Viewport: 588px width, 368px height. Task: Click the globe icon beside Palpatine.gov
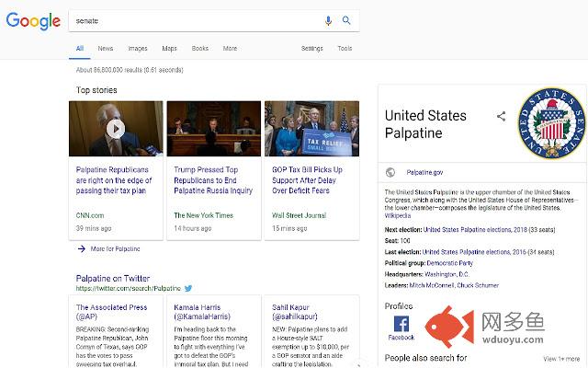tap(390, 172)
